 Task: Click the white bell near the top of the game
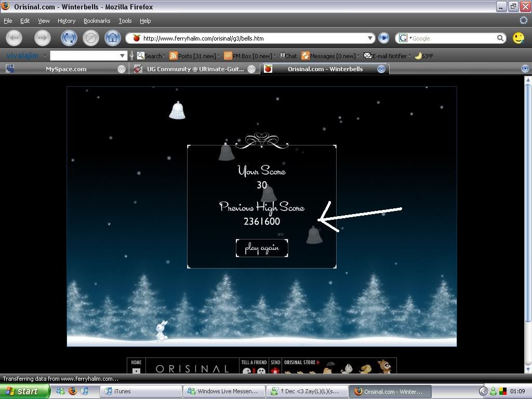177,110
